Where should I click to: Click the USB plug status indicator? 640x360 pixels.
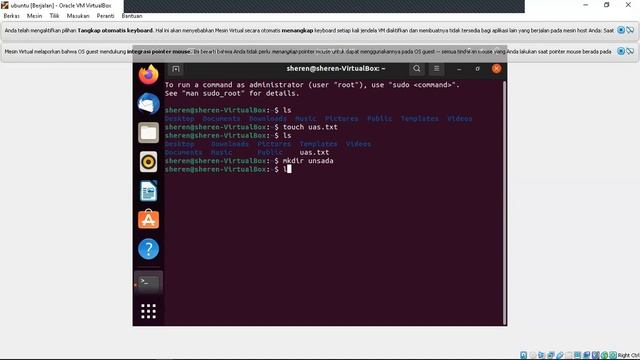[560, 355]
